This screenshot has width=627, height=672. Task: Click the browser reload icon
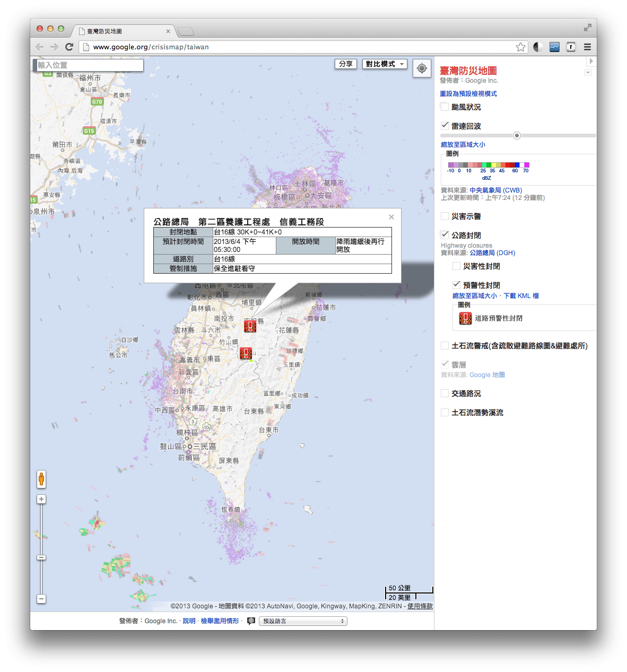coord(69,47)
